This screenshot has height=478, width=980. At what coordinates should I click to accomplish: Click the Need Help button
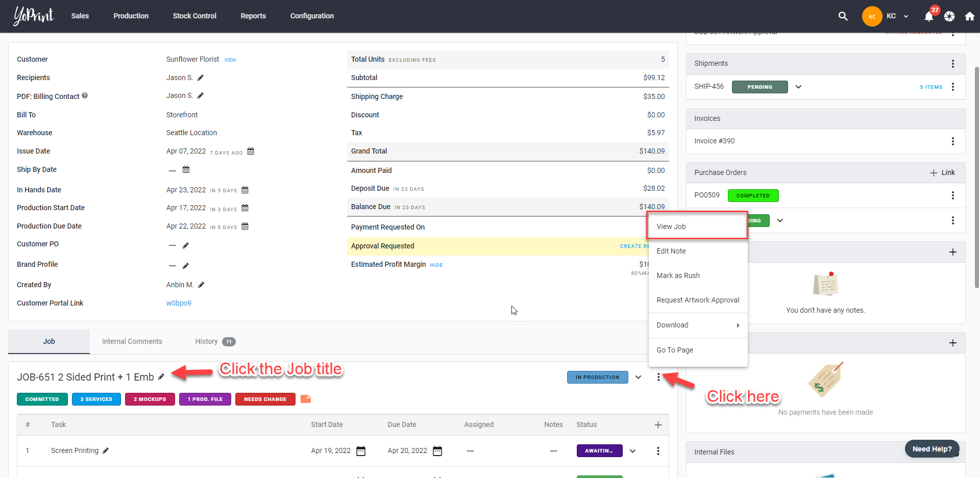point(932,449)
